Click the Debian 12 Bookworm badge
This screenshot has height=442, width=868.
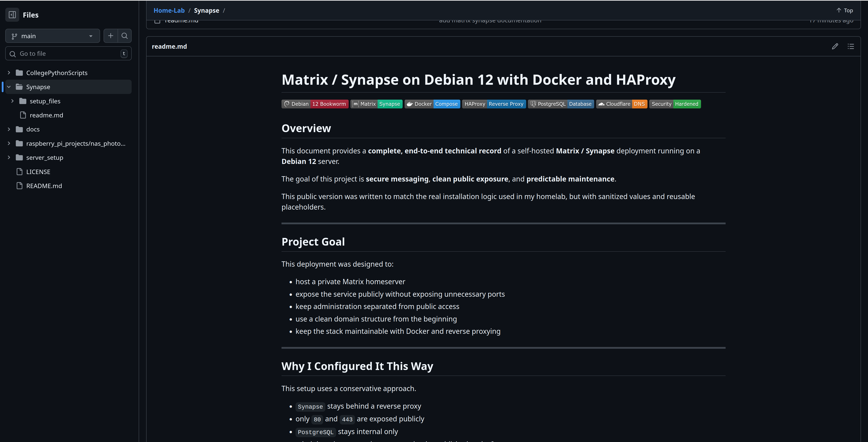point(315,104)
